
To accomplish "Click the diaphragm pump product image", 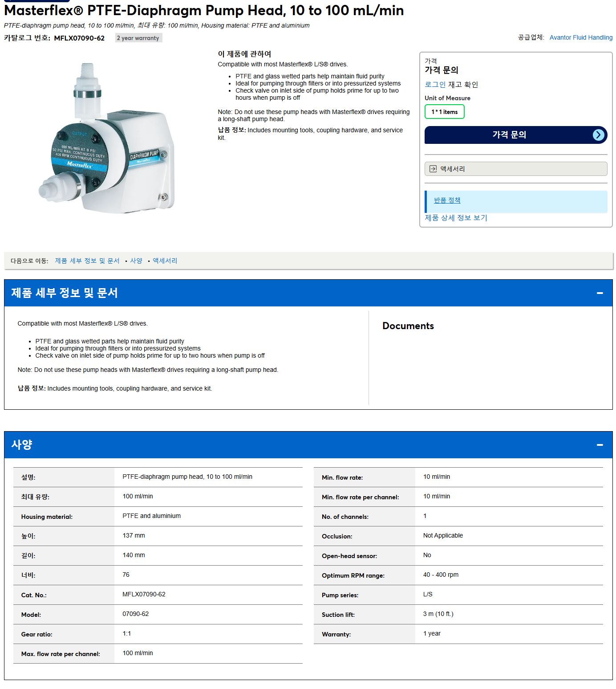I will coord(107,138).
